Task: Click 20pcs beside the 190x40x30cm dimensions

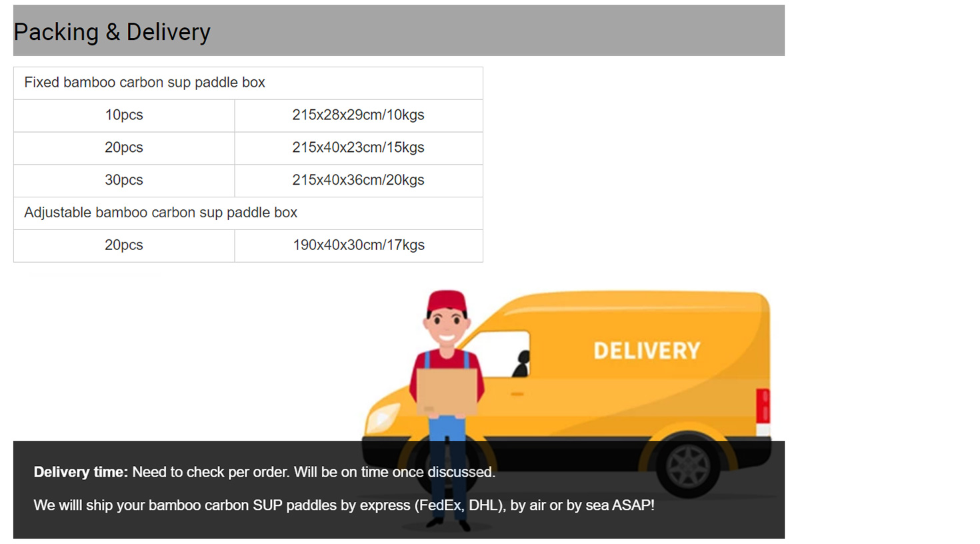Action: click(124, 245)
